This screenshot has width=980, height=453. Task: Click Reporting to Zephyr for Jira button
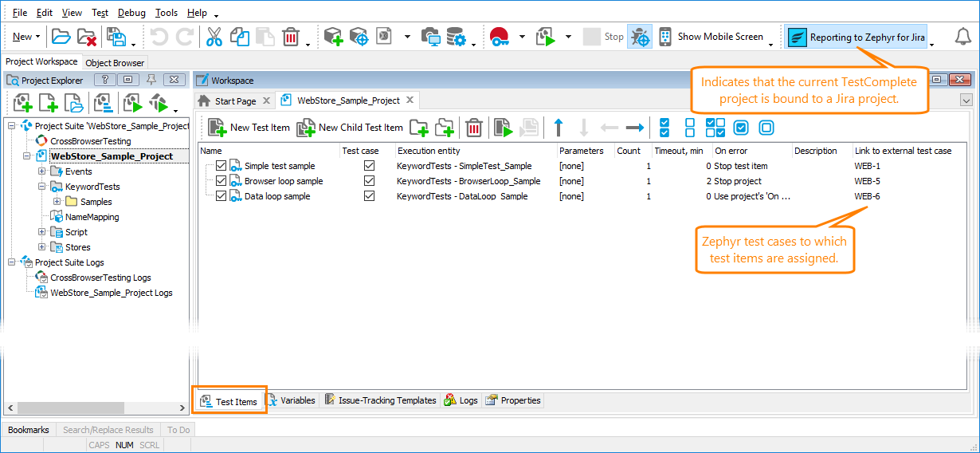[857, 37]
